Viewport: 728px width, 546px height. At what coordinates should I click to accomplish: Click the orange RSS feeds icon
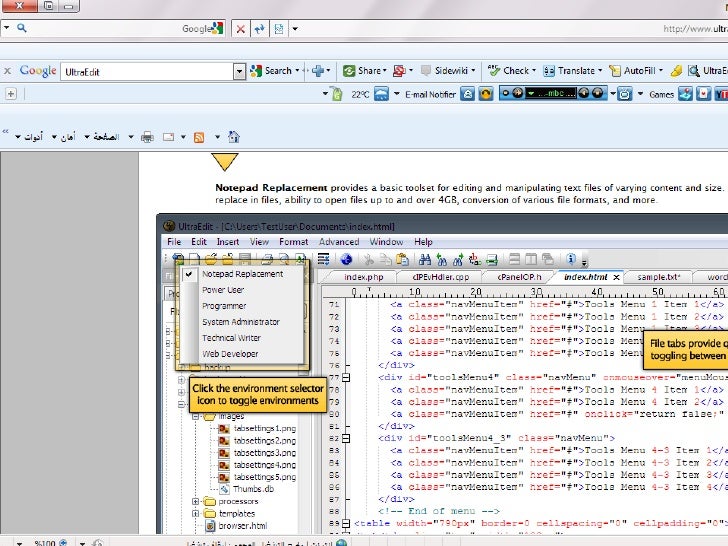click(199, 137)
